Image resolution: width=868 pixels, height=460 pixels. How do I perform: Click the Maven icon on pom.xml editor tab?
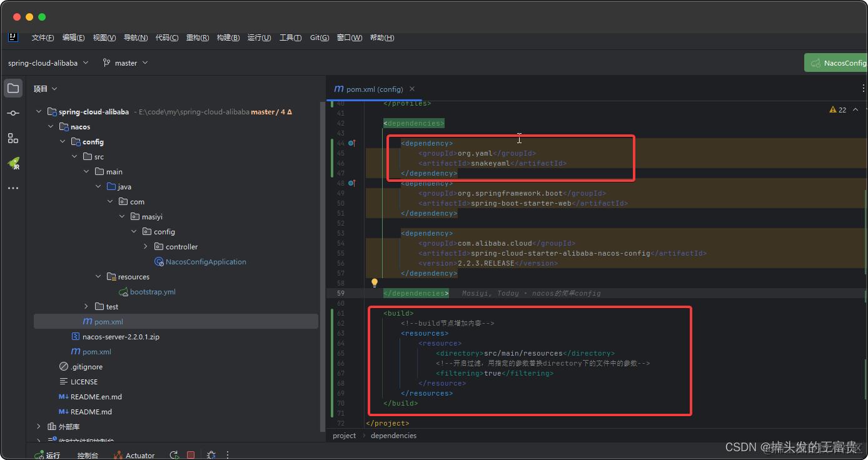[339, 89]
